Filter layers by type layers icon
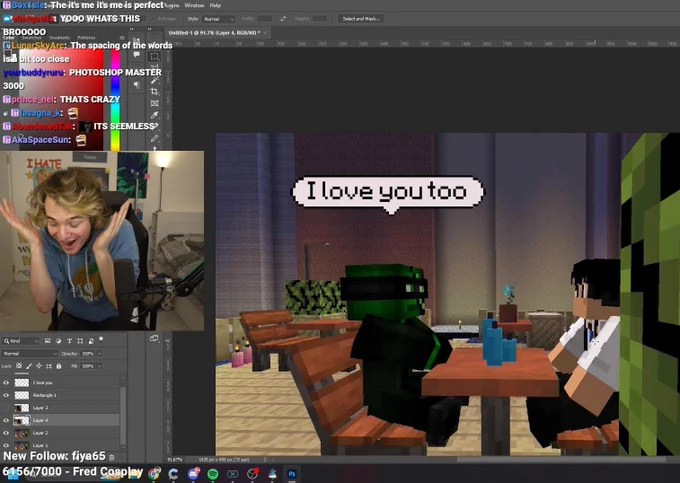Screen dimensions: 680x483 [69, 341]
